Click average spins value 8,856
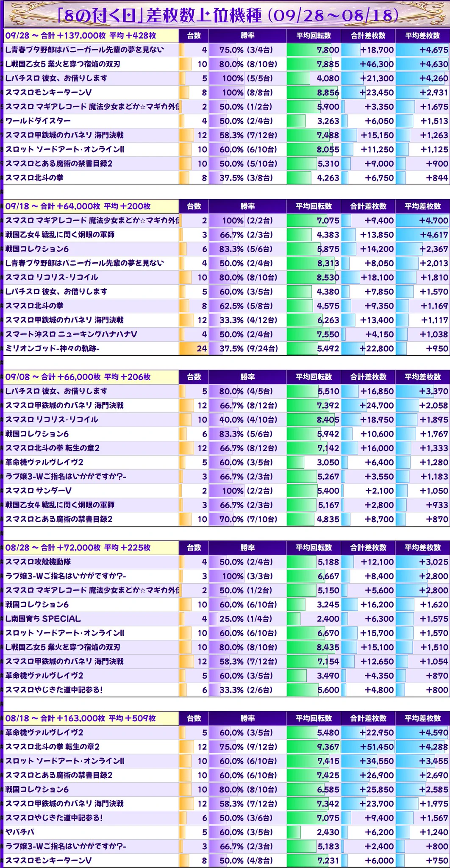This screenshot has width=450, height=868. (314, 93)
